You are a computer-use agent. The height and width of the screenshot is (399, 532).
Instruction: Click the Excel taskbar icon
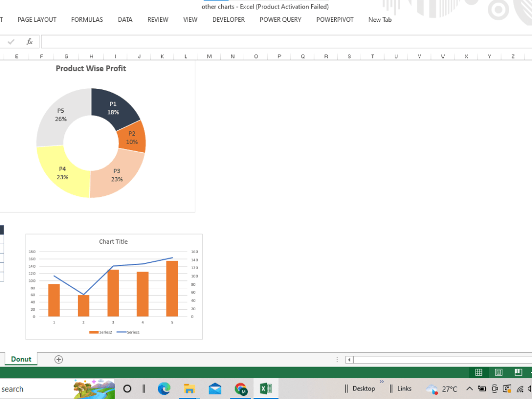(266, 389)
